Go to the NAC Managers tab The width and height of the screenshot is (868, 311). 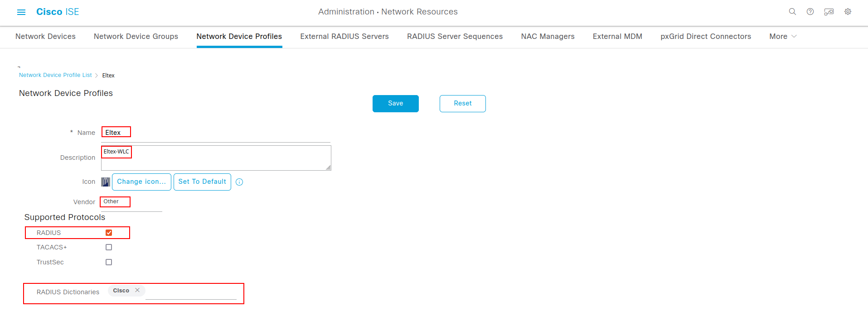coord(548,36)
